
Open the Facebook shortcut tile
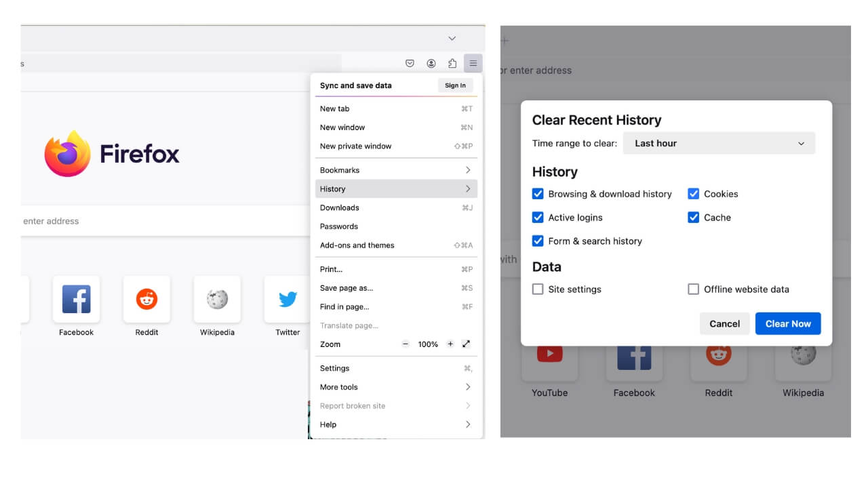click(76, 298)
